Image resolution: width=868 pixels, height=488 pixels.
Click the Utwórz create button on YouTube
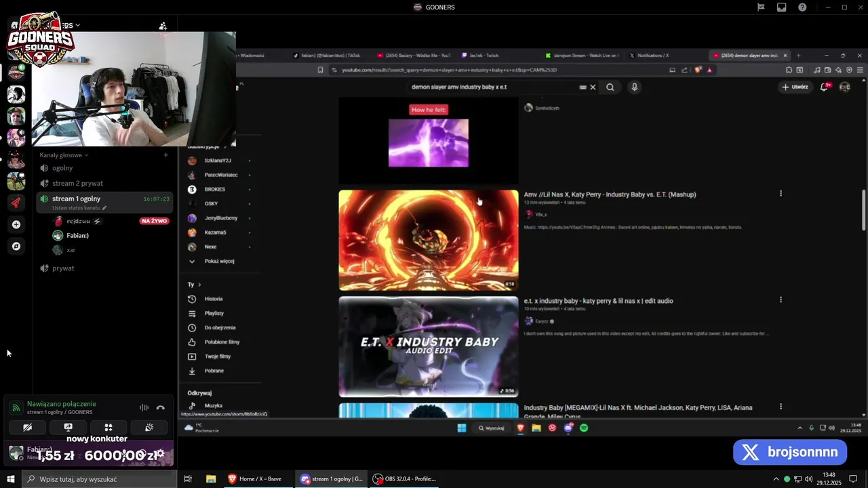pyautogui.click(x=795, y=87)
